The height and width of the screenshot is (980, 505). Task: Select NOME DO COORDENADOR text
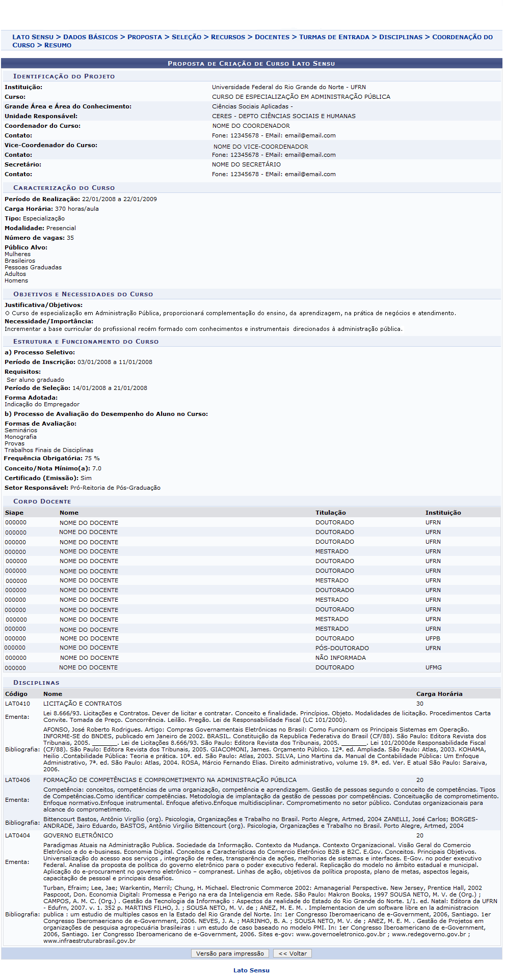pyautogui.click(x=251, y=126)
